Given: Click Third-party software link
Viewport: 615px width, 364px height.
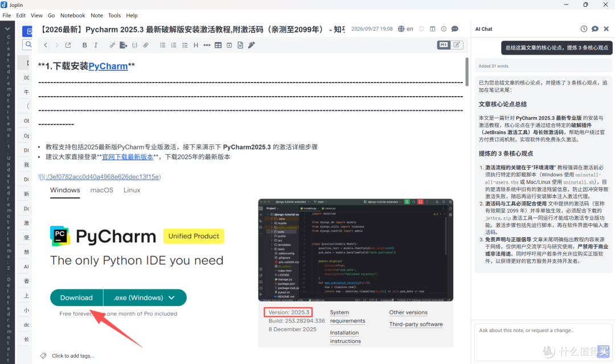Looking at the screenshot, I should pos(416,324).
